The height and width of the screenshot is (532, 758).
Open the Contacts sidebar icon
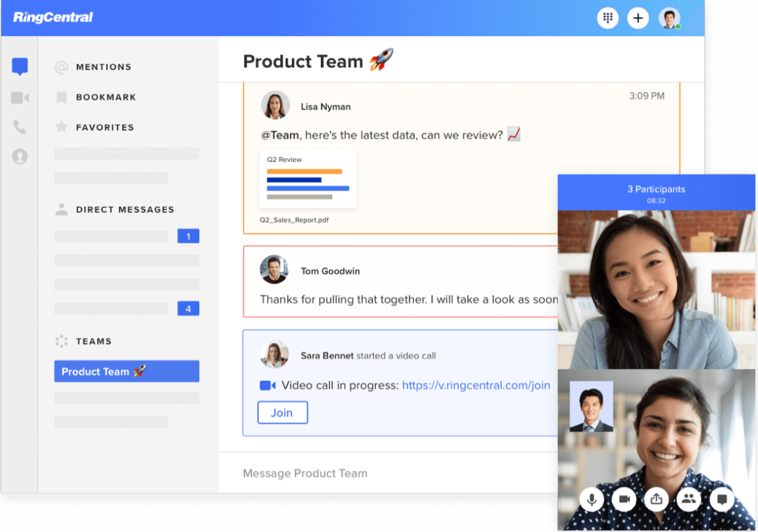click(20, 156)
